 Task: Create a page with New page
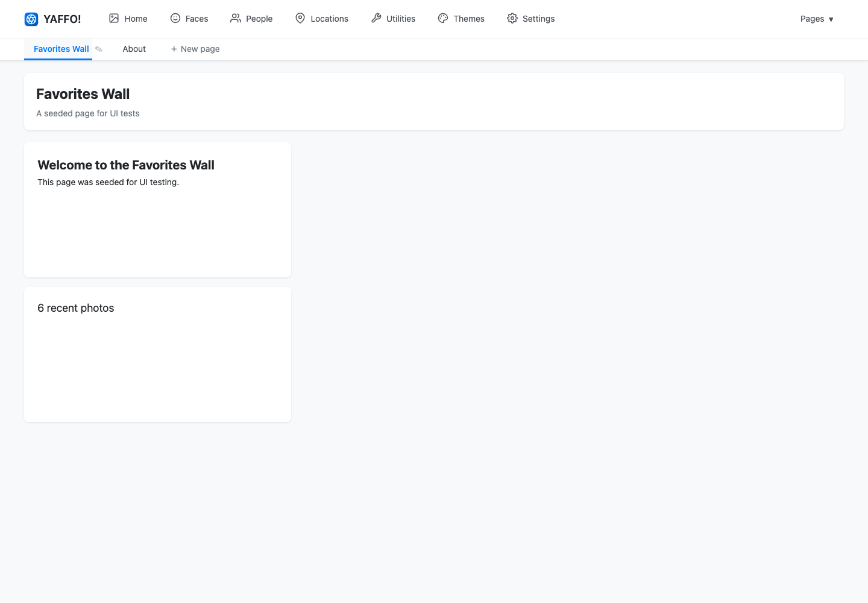click(x=195, y=49)
